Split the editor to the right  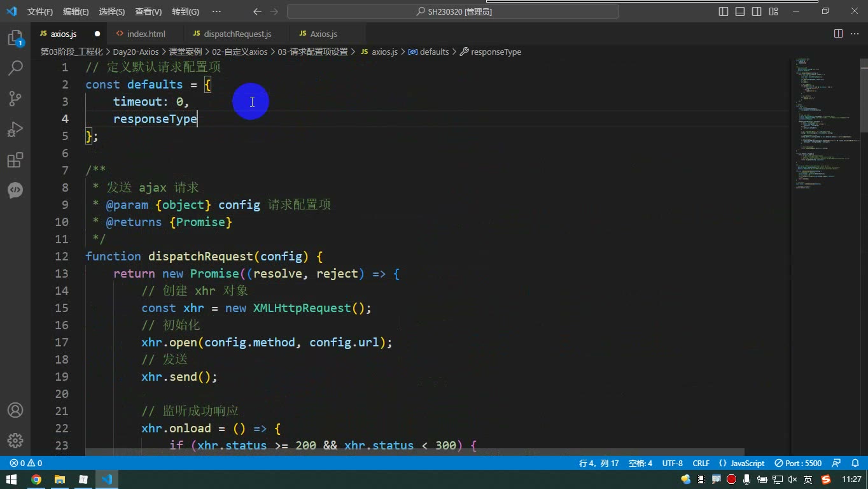coord(839,34)
